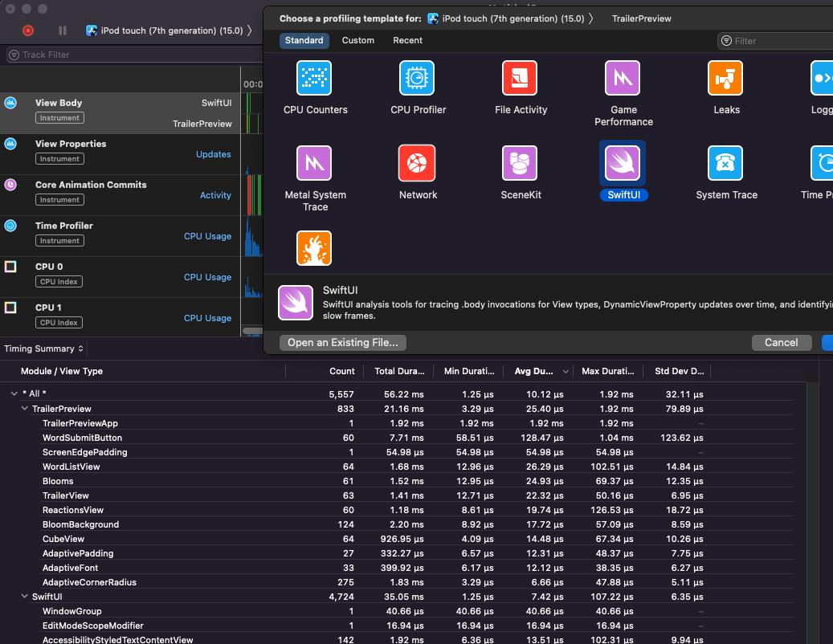The image size is (833, 644).
Task: Sort by Total Duration column header
Action: 399,371
